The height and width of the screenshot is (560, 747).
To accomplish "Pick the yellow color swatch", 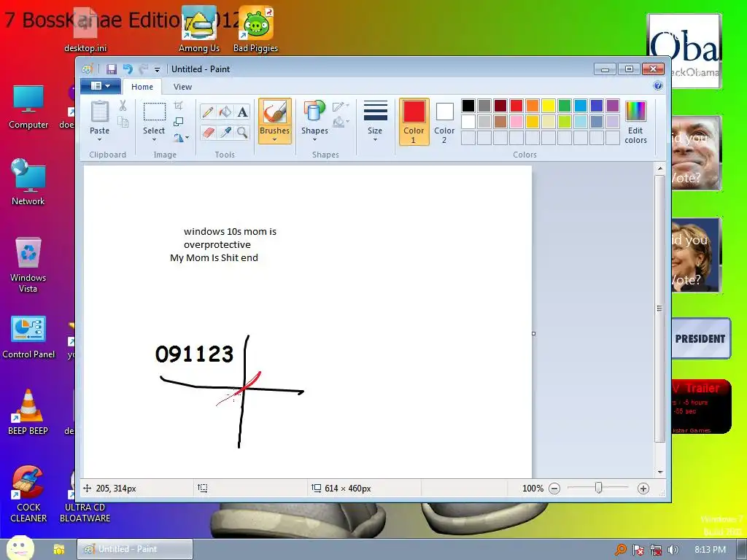I will click(x=549, y=106).
